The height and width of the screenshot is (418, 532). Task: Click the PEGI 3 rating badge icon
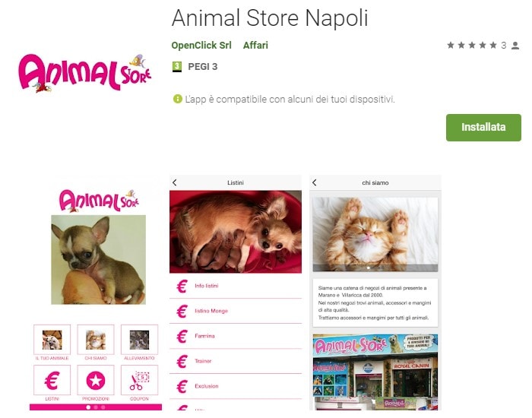click(x=177, y=67)
